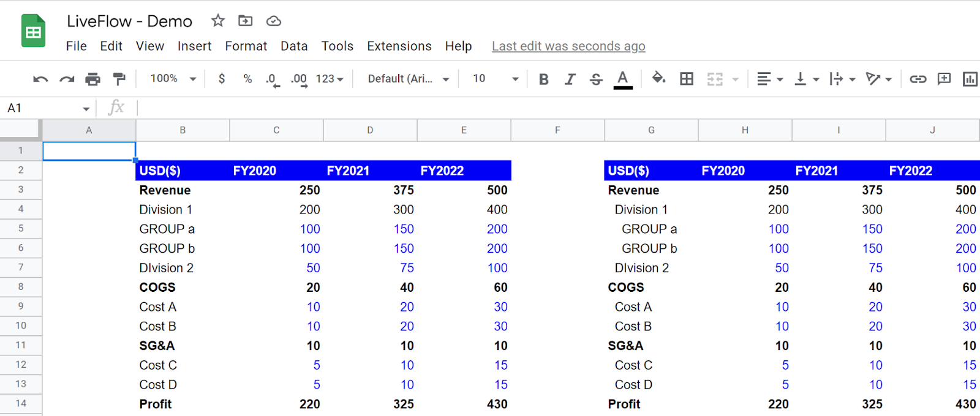Toggle bold formatting

pos(543,79)
